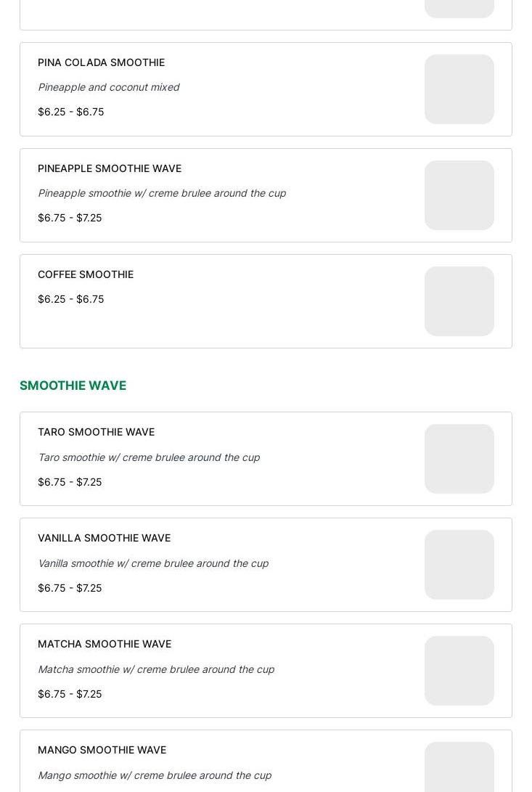Viewport: 532px width, 792px height.
Task: Click the Smoothie Wave section heading
Action: coord(73,385)
